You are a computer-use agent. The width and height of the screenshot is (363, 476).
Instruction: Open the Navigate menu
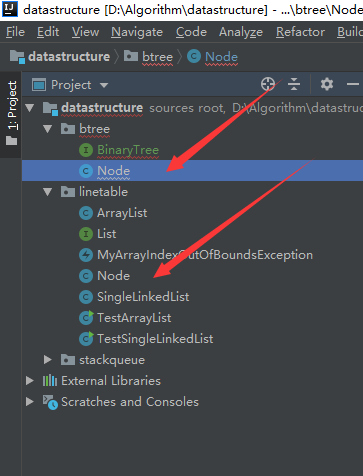click(137, 32)
